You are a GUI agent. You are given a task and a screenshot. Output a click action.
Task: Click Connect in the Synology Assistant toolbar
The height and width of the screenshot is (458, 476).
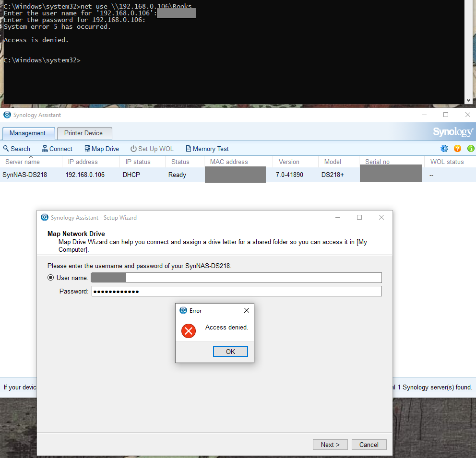(57, 149)
